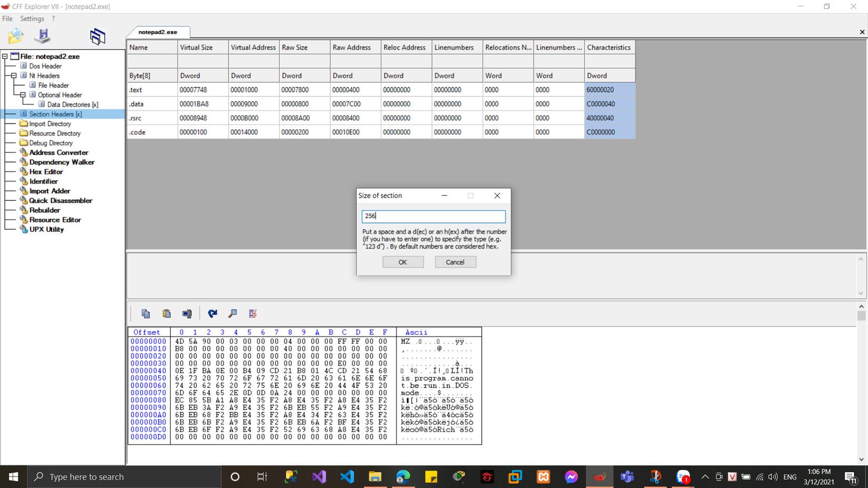Select File Header in the tree
Viewport: 868px width, 488px height.
pyautogui.click(x=53, y=85)
